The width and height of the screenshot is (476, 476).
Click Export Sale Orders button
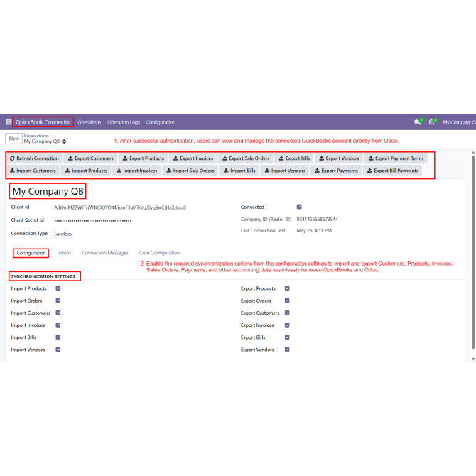(246, 158)
